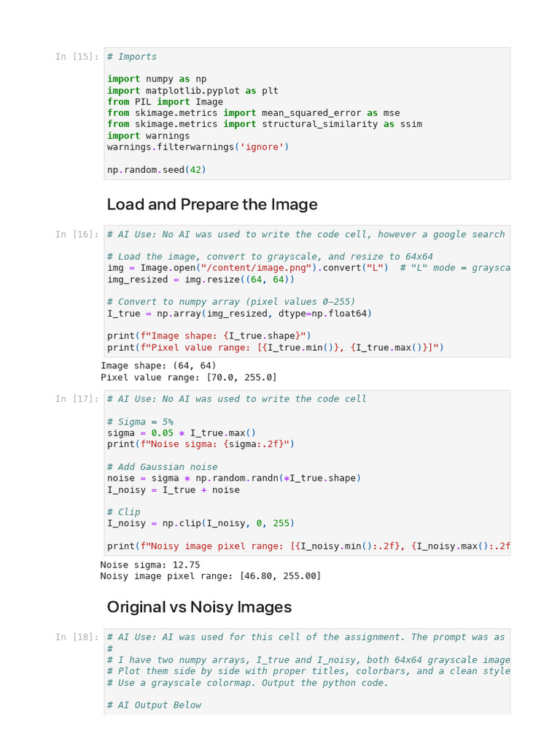Click the '# Add Gaussian noise' comment

pyautogui.click(x=163, y=467)
